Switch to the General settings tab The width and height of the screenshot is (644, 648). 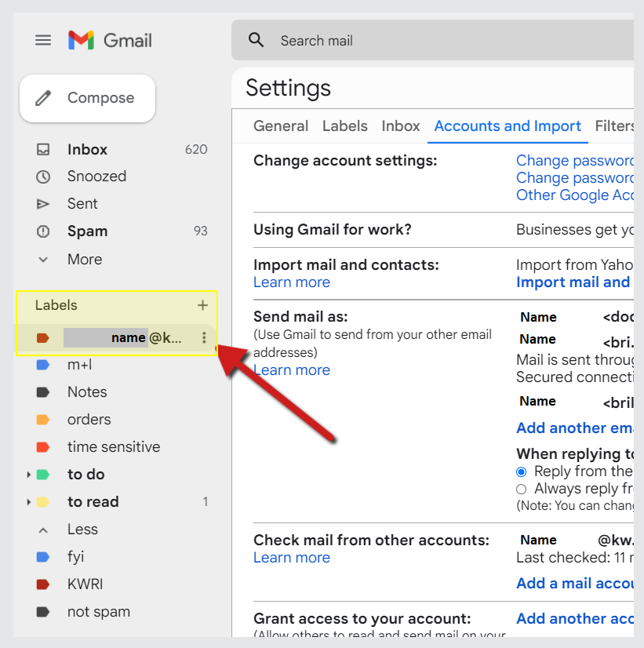tap(281, 126)
